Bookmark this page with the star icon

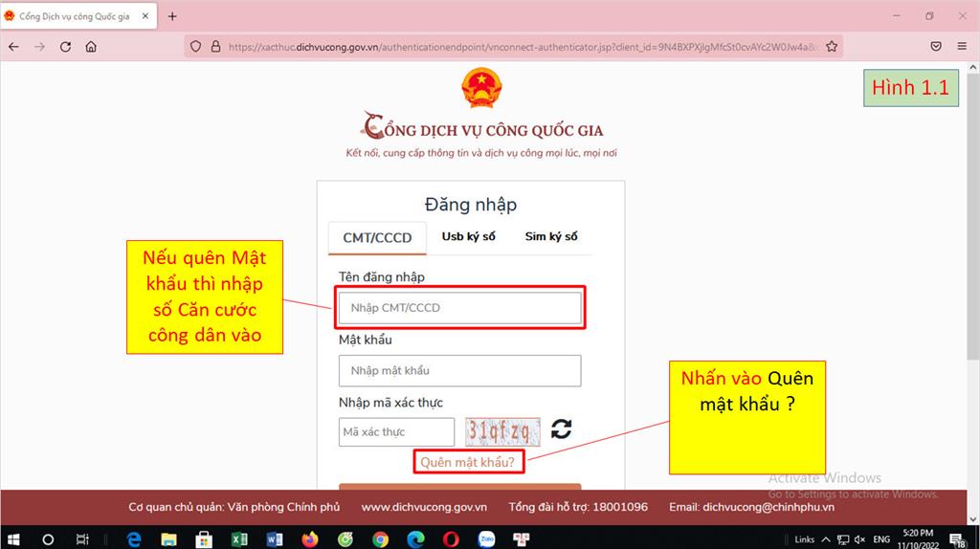[x=832, y=46]
